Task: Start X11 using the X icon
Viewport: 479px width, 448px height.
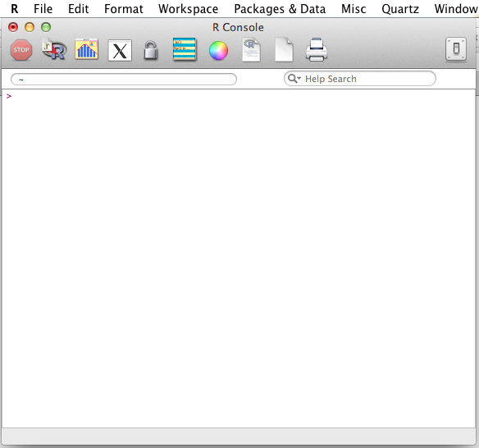Action: coord(120,50)
